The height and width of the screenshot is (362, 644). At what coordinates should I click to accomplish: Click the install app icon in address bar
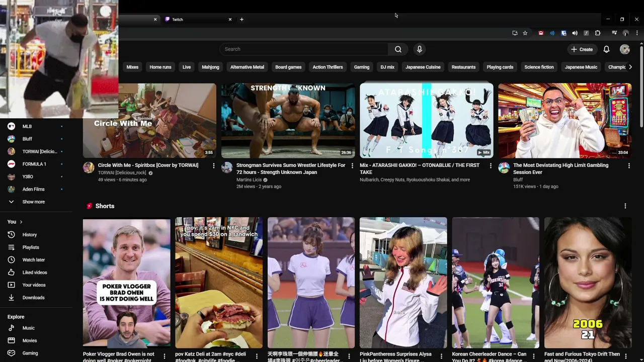[x=515, y=33]
